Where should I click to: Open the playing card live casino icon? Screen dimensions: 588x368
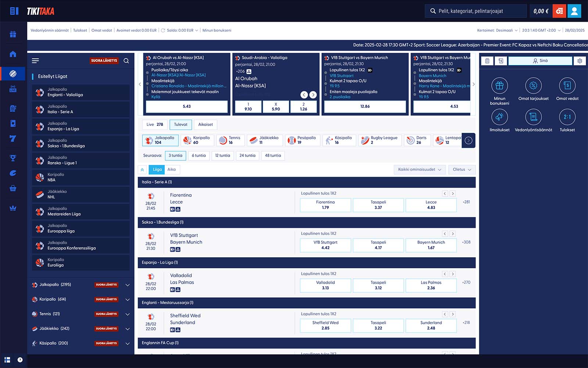(13, 123)
